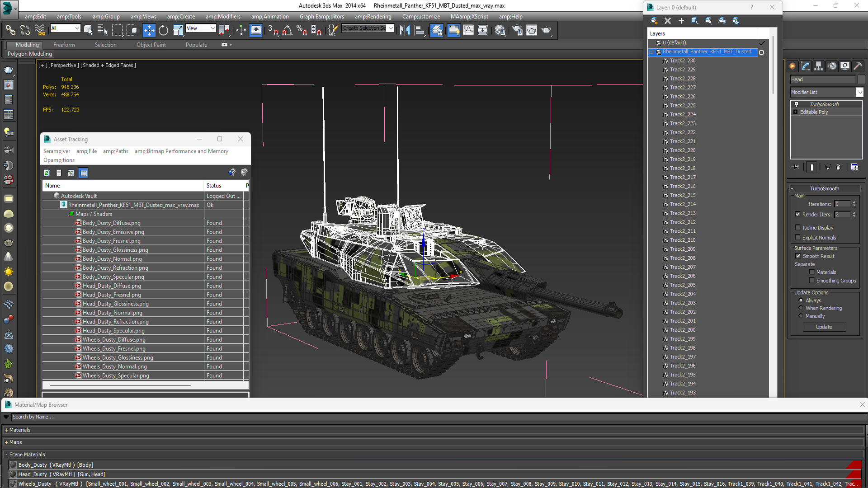
Task: Open the Utilities hammer panel tab
Action: (x=858, y=66)
